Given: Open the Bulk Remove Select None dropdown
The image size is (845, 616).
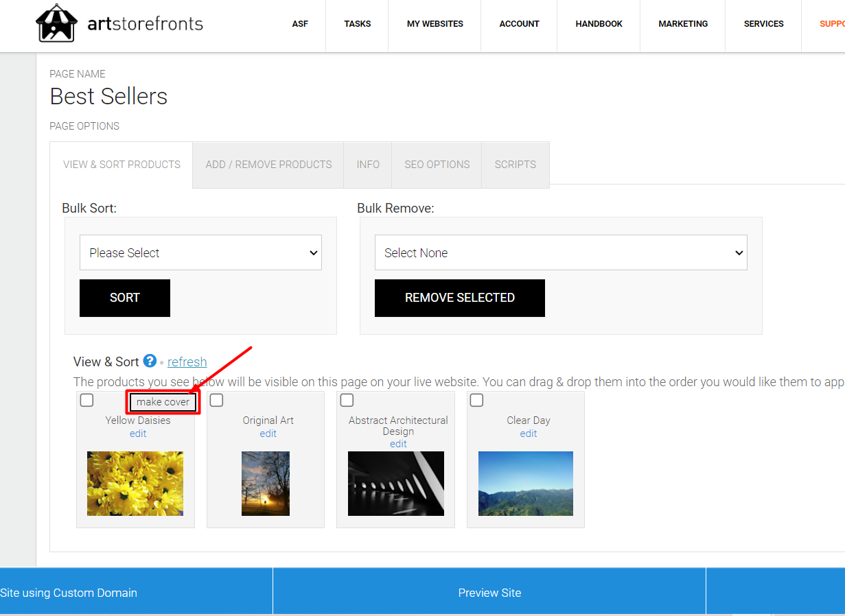Looking at the screenshot, I should [x=561, y=252].
